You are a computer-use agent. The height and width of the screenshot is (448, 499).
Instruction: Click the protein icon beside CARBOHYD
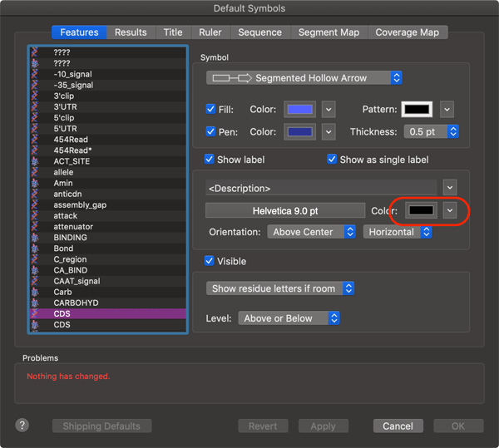click(x=34, y=303)
